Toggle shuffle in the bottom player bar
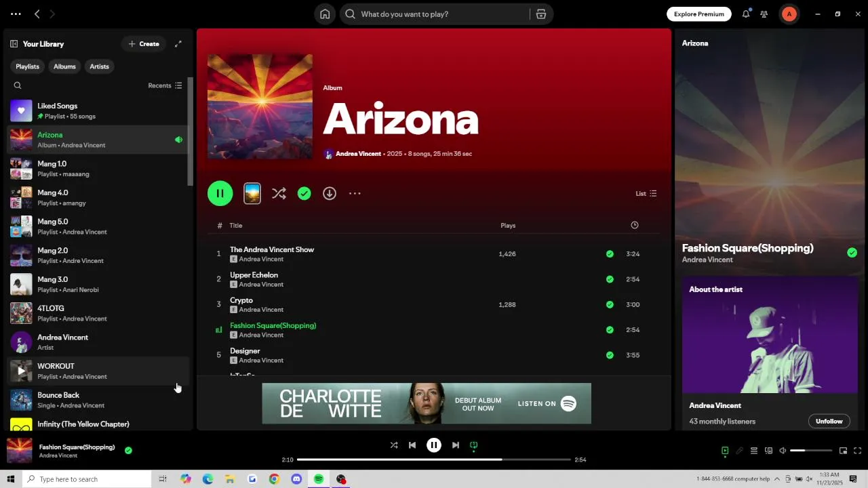This screenshot has height=488, width=868. click(x=394, y=445)
